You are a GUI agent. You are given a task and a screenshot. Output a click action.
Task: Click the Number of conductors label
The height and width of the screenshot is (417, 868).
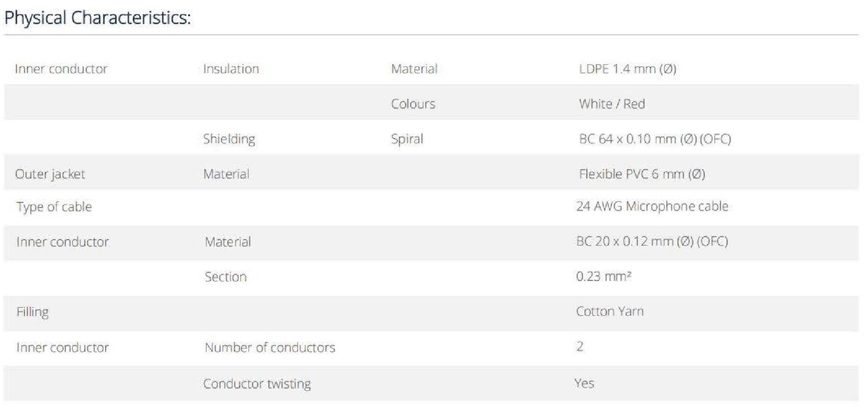click(270, 348)
